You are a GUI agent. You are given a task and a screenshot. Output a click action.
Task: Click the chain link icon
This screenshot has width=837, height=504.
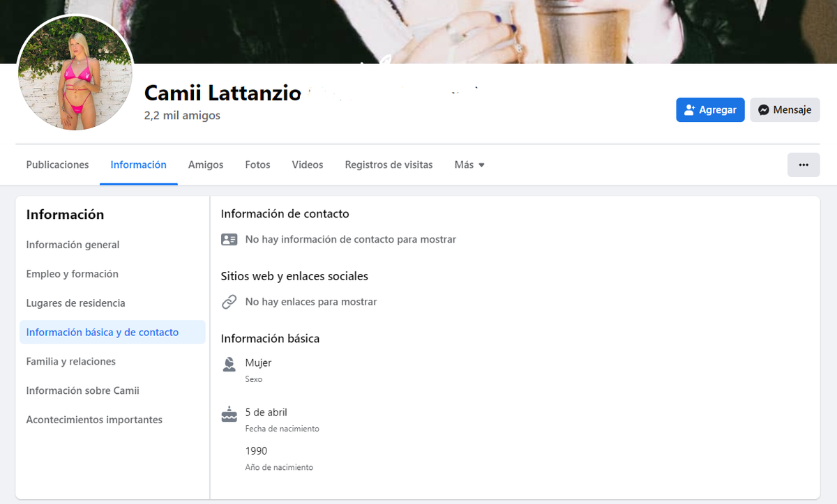[x=229, y=302]
